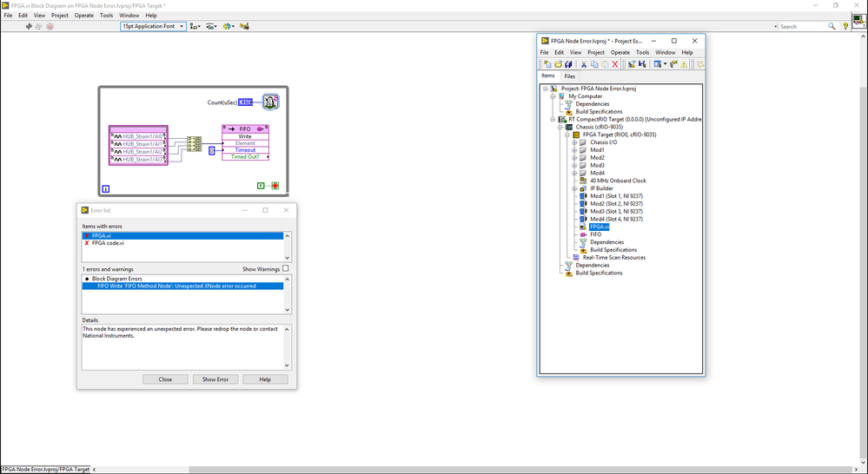Click the Timeout constant 0 on the diagram

point(211,150)
